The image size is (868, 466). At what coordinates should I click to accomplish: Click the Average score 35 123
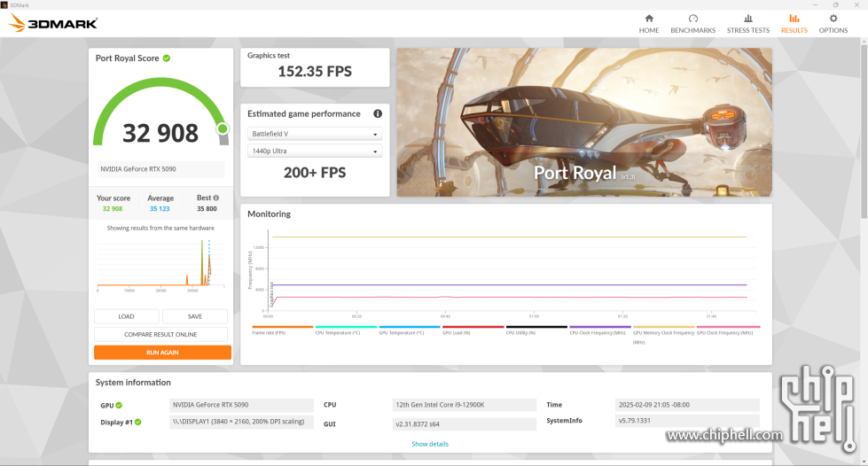click(160, 209)
